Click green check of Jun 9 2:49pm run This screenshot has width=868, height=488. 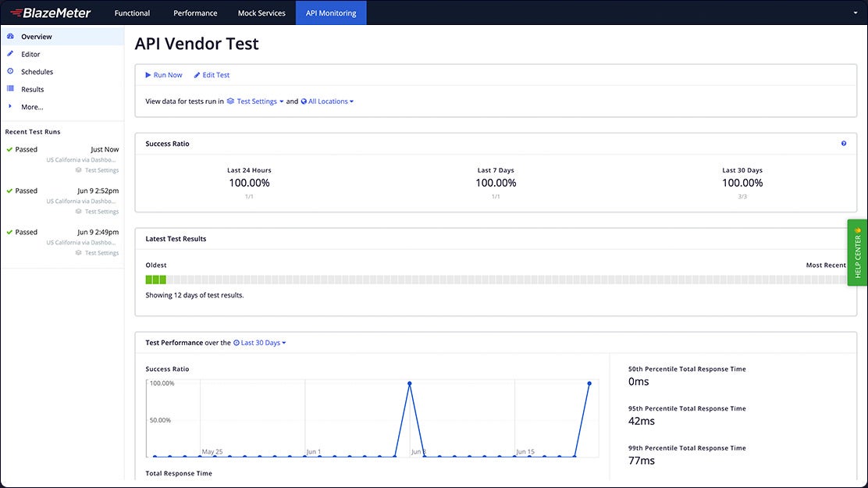(x=9, y=232)
